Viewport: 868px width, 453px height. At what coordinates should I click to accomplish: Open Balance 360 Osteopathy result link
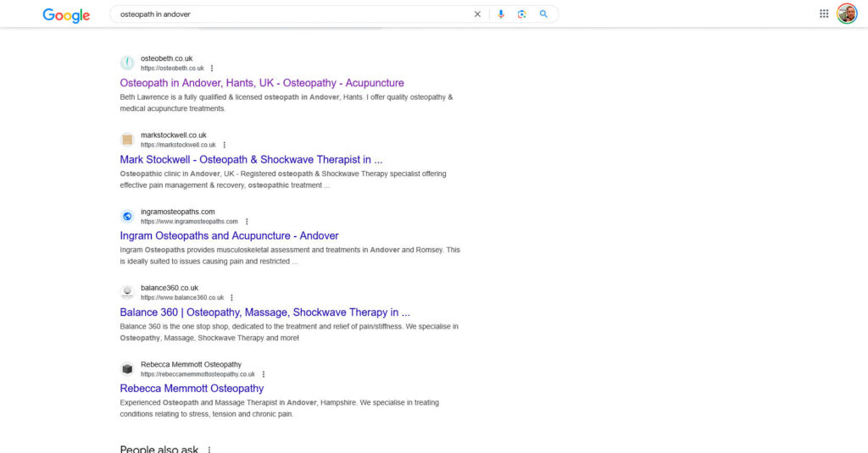point(264,312)
